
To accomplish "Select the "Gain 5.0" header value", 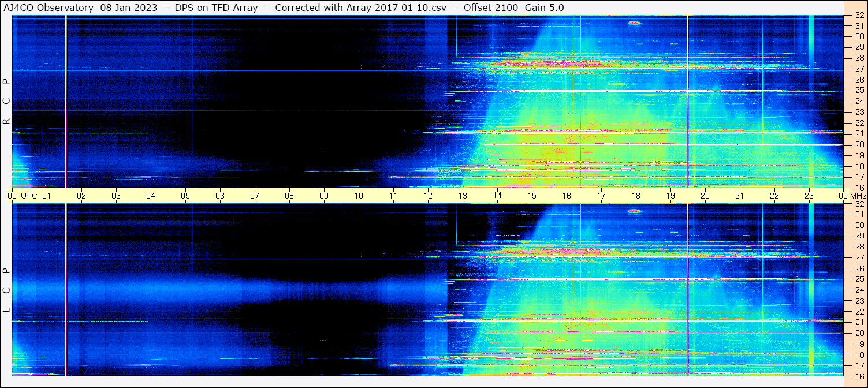I will tap(545, 8).
